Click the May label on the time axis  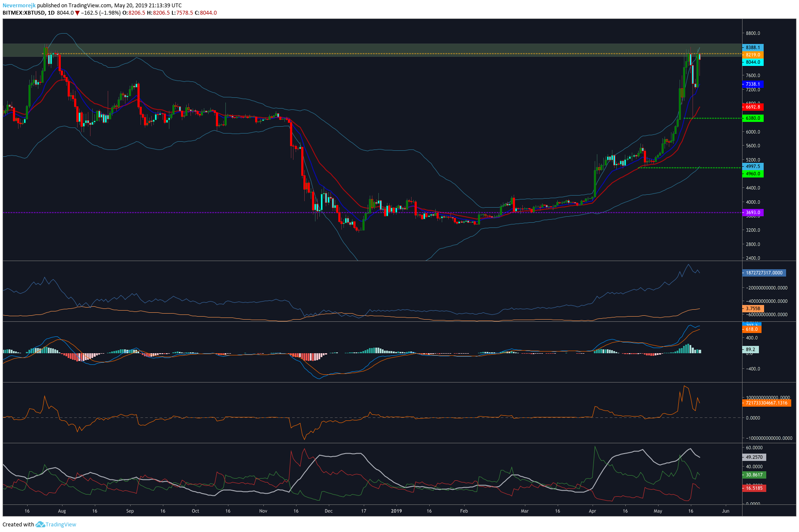[x=658, y=511]
